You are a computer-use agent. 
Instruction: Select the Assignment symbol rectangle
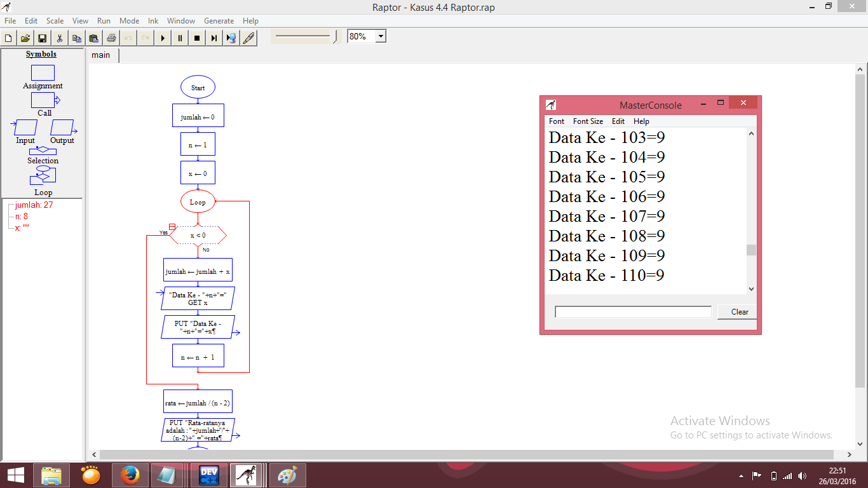(x=43, y=73)
